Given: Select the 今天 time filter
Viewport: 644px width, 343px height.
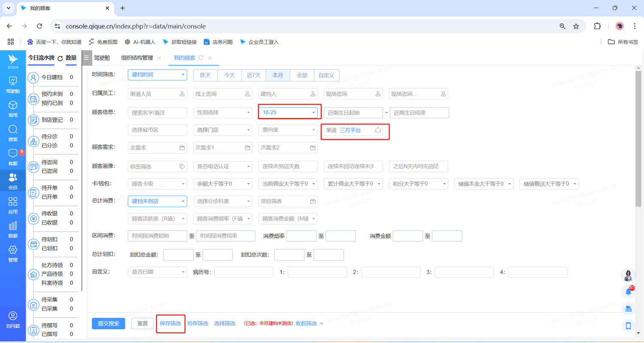Looking at the screenshot, I should click(x=229, y=75).
